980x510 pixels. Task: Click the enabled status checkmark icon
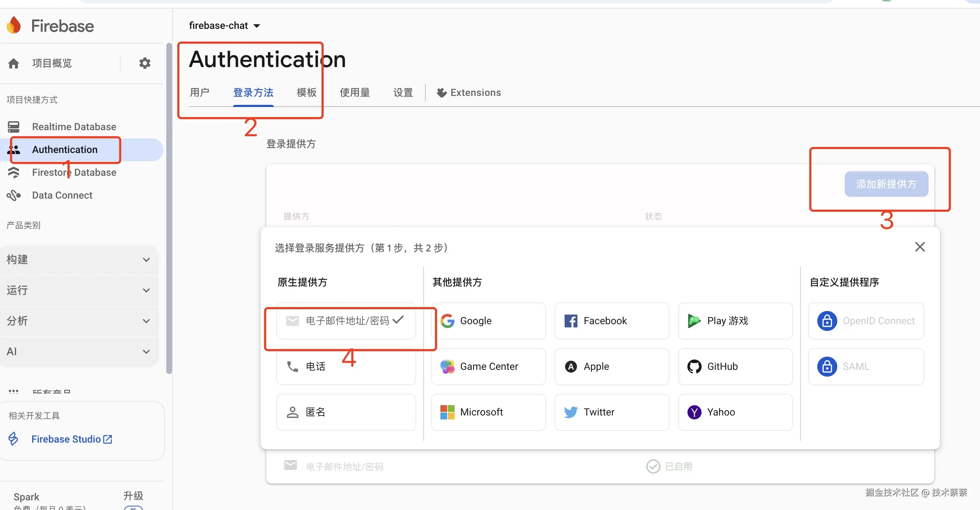click(653, 466)
